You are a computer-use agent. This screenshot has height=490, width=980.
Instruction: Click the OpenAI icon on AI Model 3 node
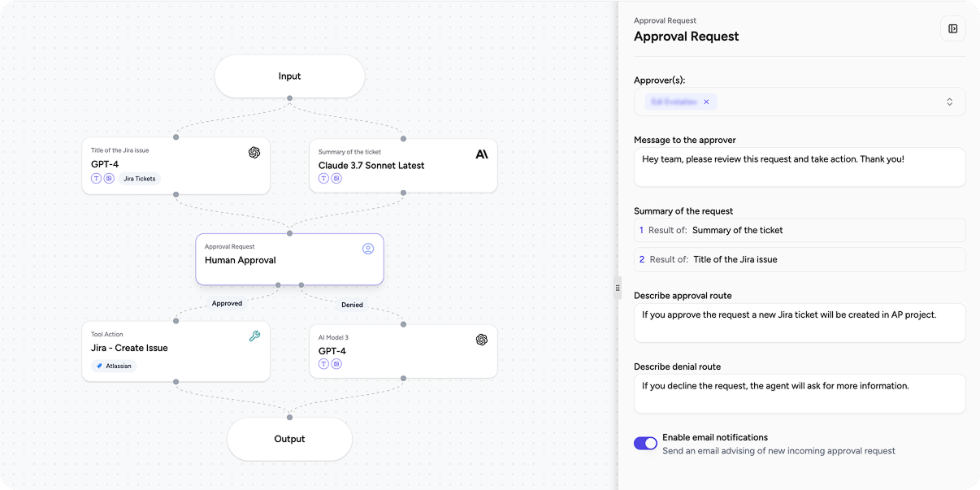point(482,339)
